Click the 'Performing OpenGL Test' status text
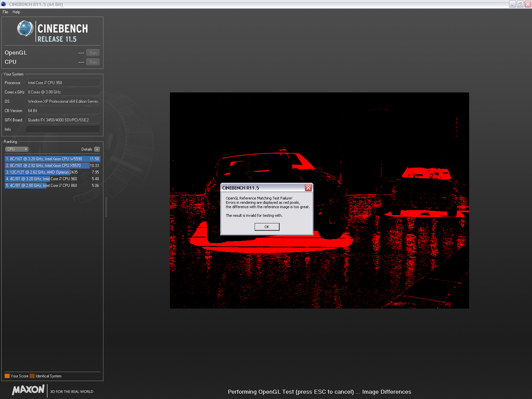Screen dimensions: 532x399 tap(320, 392)
